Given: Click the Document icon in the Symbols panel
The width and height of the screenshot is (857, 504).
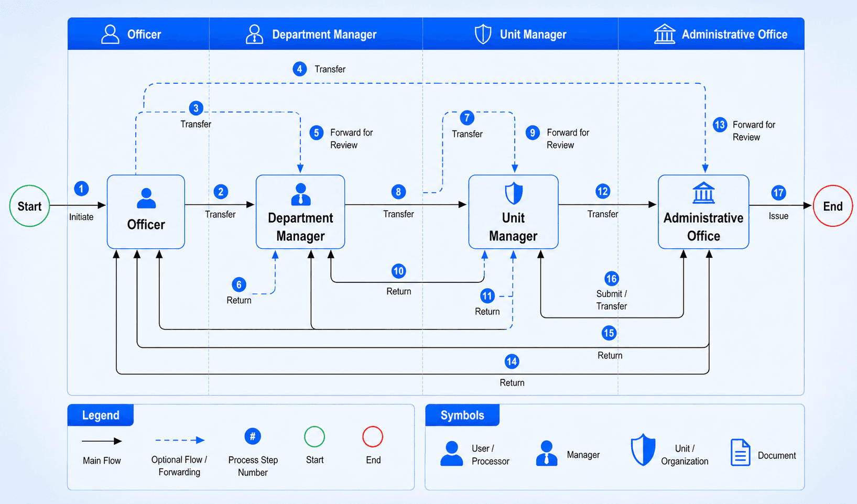Looking at the screenshot, I should point(740,453).
